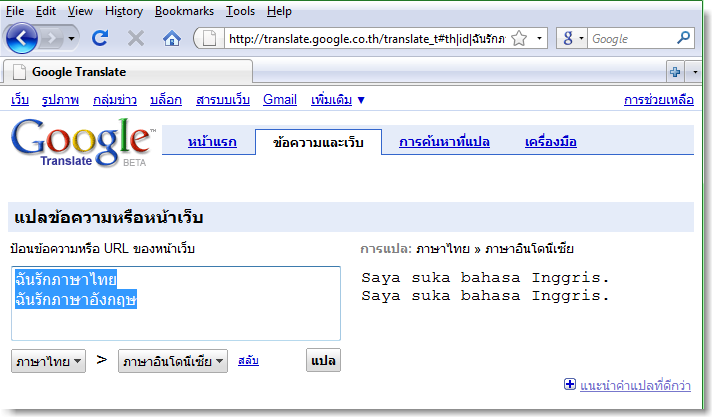Switch to the เครื่องมือ tab
Viewport: 712px width, 417px height.
pos(550,142)
